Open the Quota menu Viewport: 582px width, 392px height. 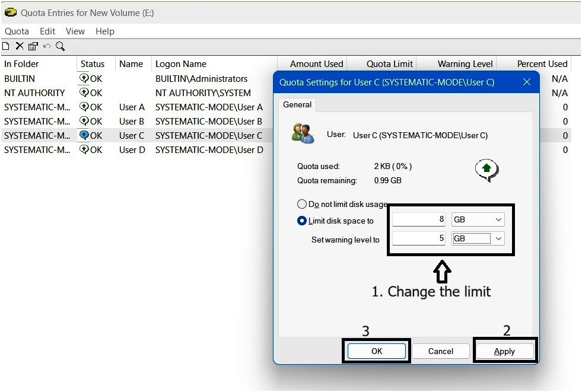tap(17, 31)
